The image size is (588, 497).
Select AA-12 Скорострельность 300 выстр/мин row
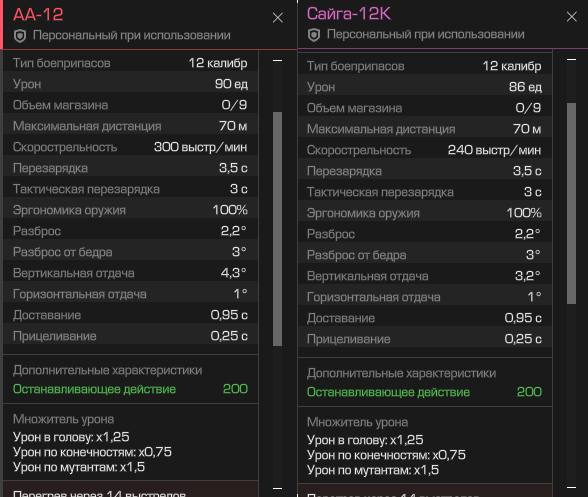click(130, 147)
